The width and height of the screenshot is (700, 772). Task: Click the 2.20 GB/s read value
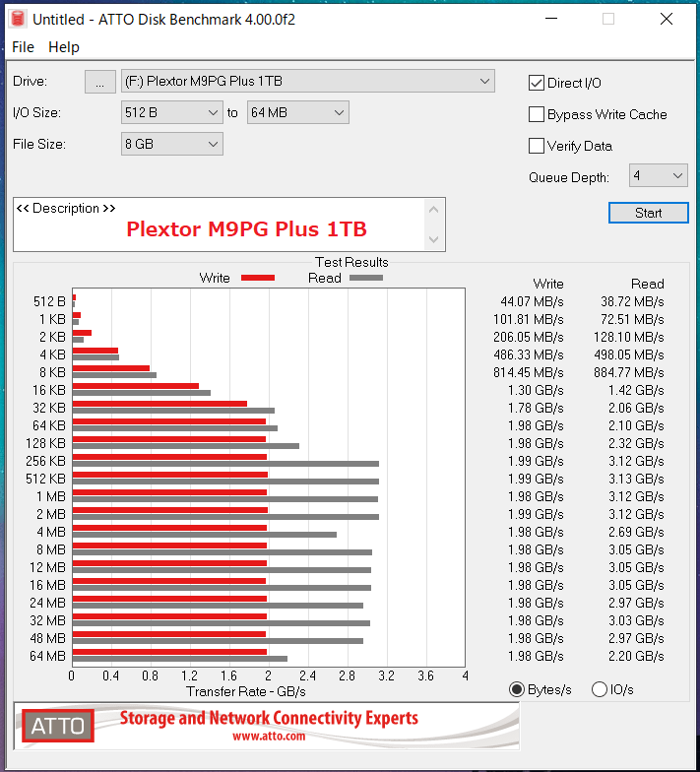(x=636, y=656)
